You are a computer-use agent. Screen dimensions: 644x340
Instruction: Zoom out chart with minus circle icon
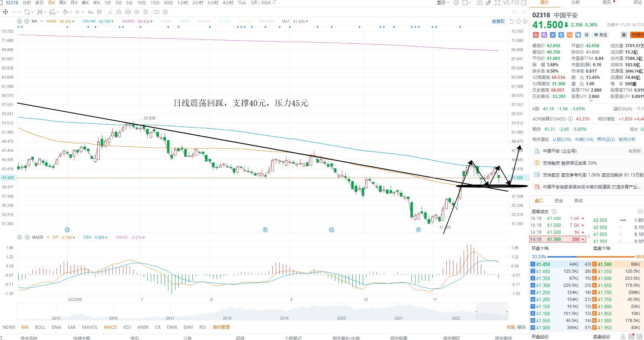pyautogui.click(x=519, y=21)
